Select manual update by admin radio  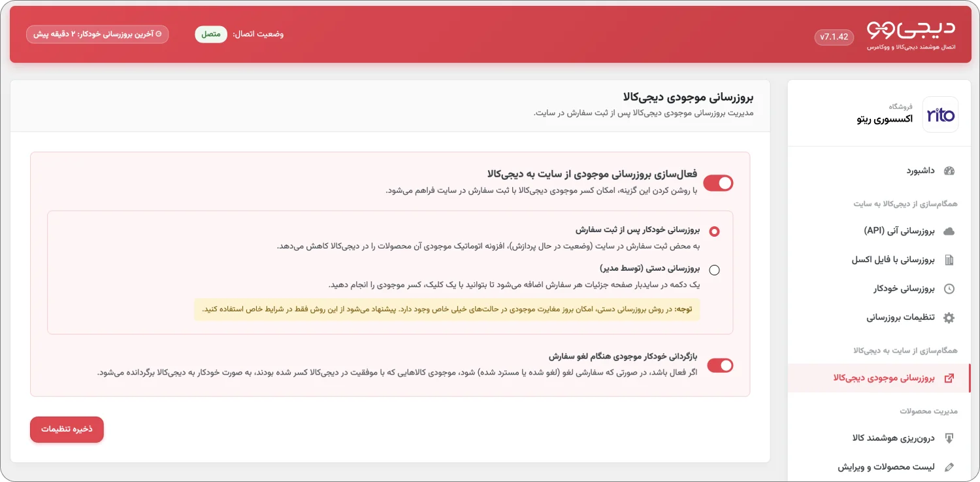point(714,269)
